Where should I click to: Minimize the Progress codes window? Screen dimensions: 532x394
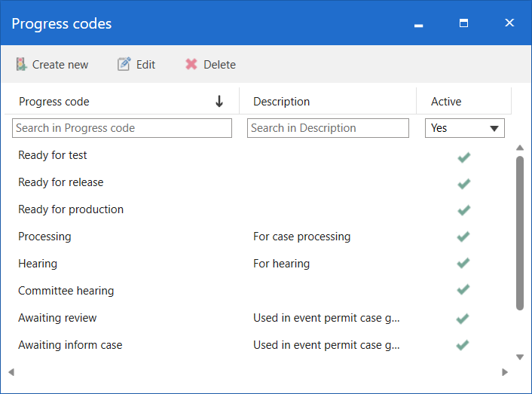click(419, 26)
